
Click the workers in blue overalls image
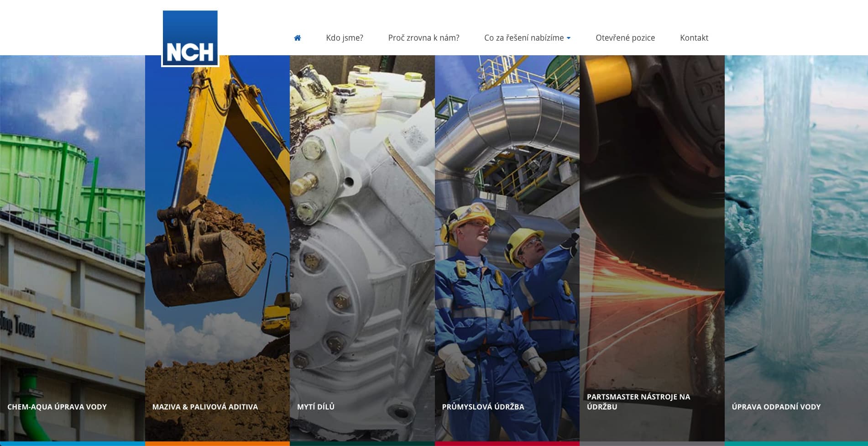(x=507, y=283)
